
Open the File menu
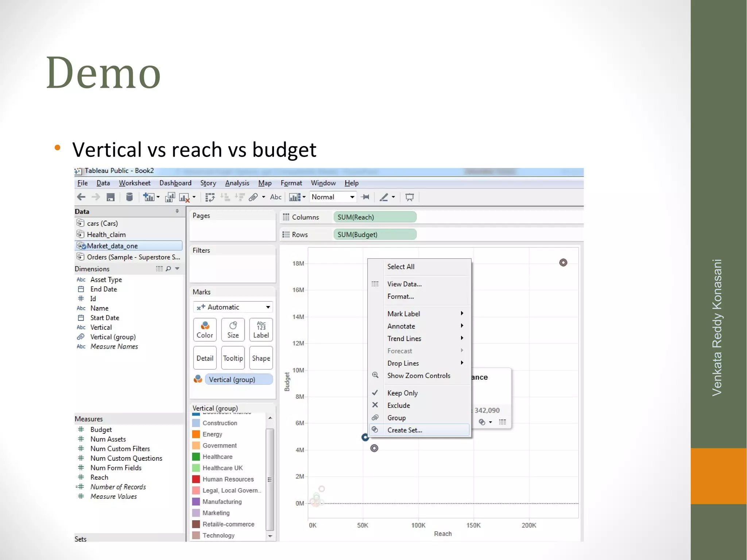coord(82,183)
